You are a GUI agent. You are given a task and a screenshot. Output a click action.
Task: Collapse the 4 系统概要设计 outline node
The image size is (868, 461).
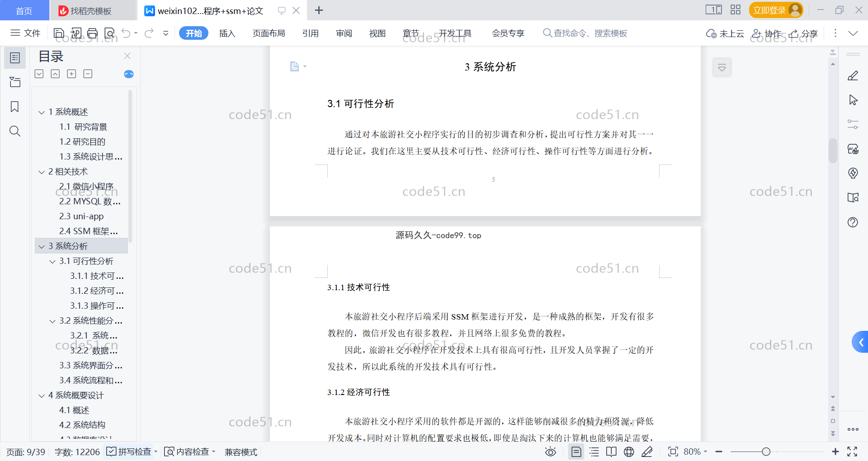(x=42, y=395)
